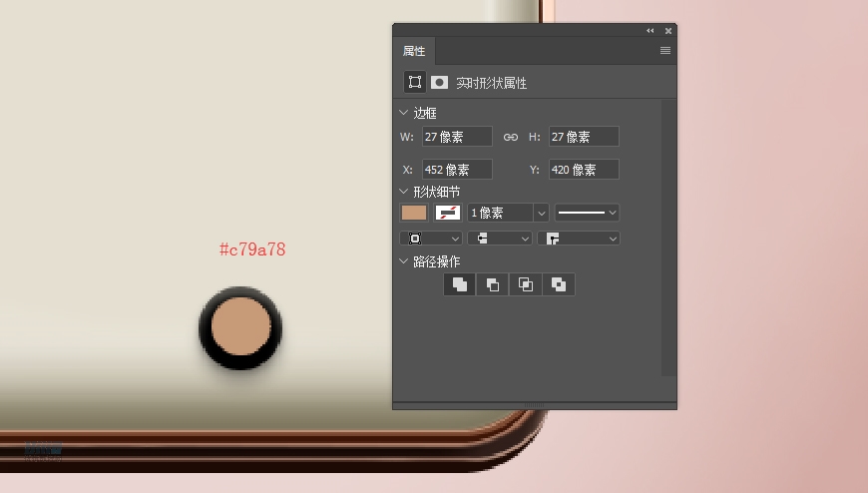Open the stroke line style dropdown

pyautogui.click(x=587, y=213)
